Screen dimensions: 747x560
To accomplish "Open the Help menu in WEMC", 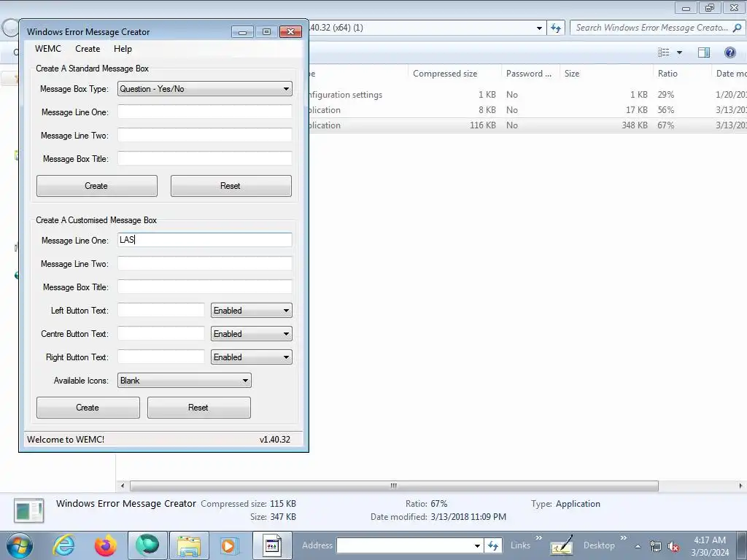I will tap(123, 49).
